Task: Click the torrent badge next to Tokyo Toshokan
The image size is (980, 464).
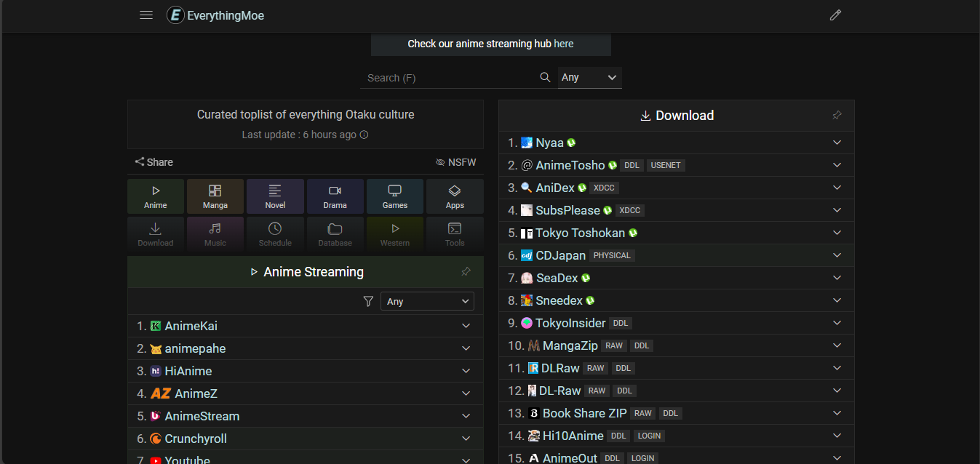Action: [633, 233]
